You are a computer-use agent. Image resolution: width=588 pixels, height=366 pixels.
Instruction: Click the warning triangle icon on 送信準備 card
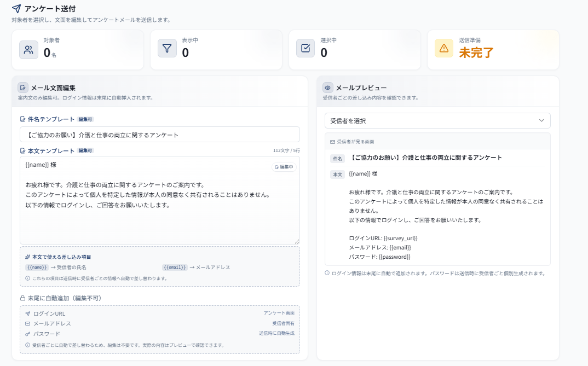(443, 49)
